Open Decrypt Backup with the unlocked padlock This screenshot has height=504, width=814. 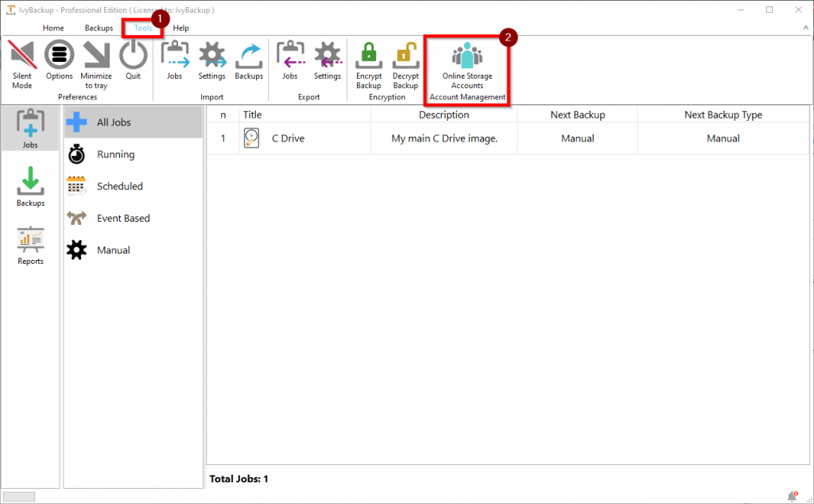click(405, 64)
